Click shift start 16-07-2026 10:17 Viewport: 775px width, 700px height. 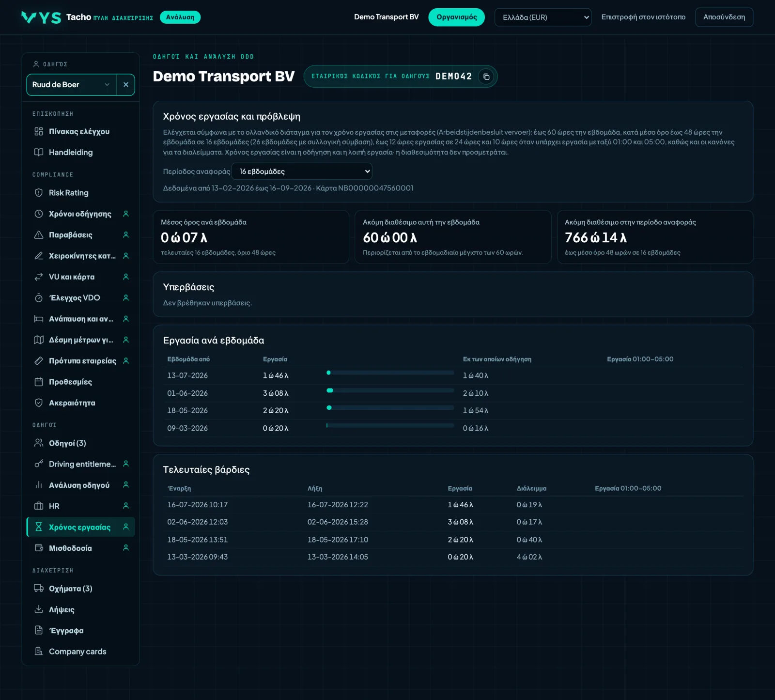198,505
